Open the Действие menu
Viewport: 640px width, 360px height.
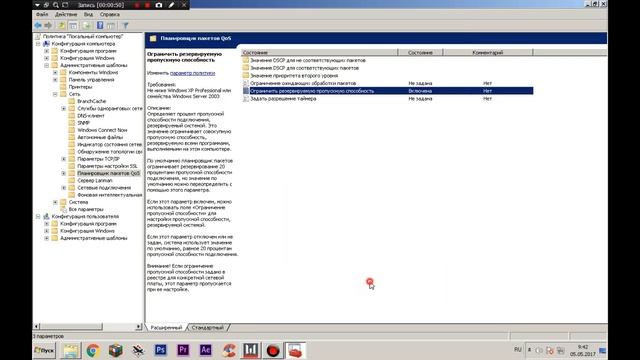pos(66,14)
